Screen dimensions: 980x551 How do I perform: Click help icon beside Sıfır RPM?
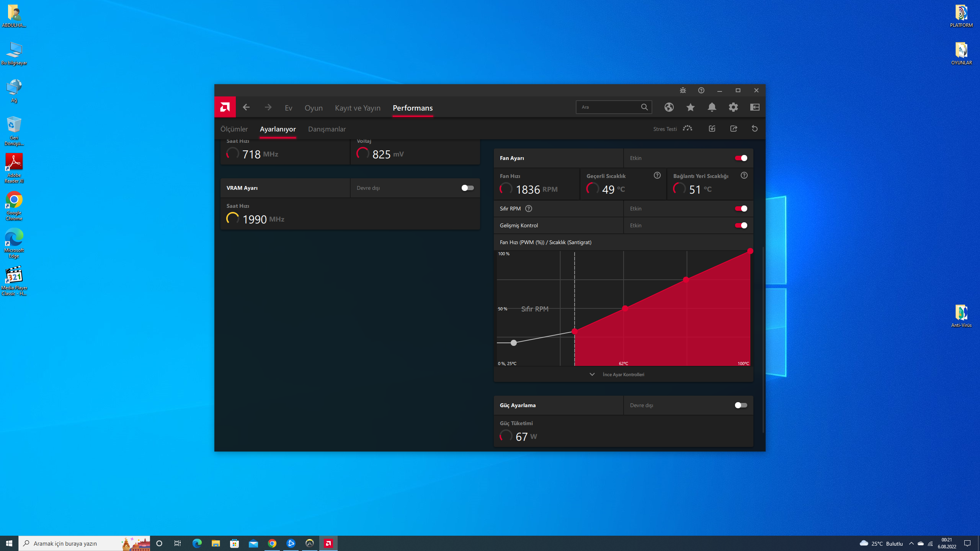click(x=529, y=209)
